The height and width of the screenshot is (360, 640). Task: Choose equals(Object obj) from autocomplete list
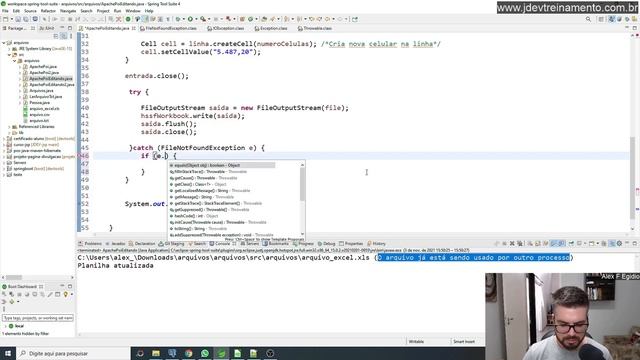pyautogui.click(x=222, y=165)
